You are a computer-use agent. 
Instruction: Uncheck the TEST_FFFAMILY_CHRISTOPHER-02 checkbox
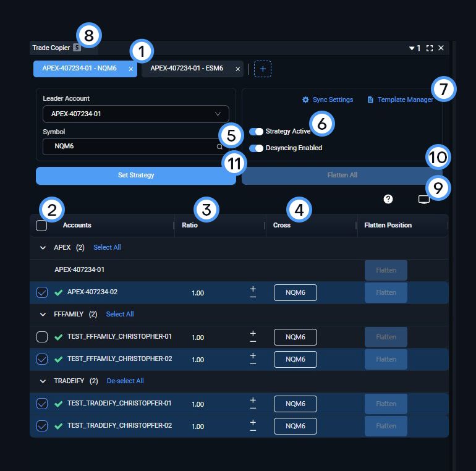click(42, 359)
